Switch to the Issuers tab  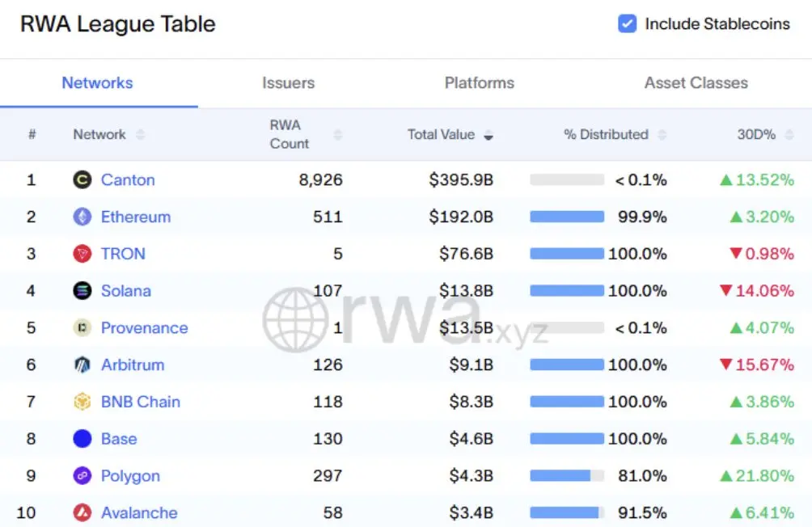click(288, 82)
